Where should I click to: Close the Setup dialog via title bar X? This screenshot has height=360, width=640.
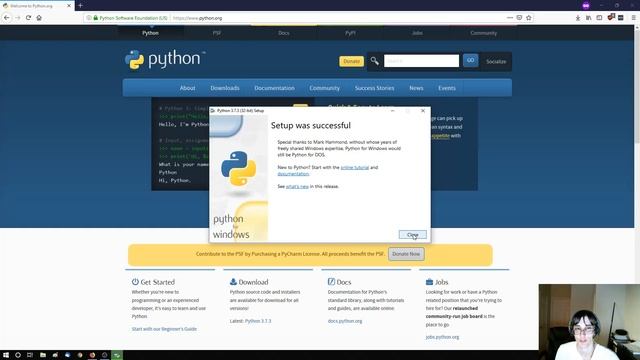pyautogui.click(x=423, y=111)
